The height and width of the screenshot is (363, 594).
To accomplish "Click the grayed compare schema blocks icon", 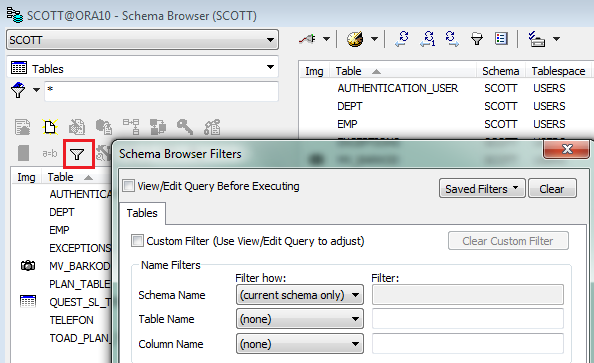I will pos(158,127).
